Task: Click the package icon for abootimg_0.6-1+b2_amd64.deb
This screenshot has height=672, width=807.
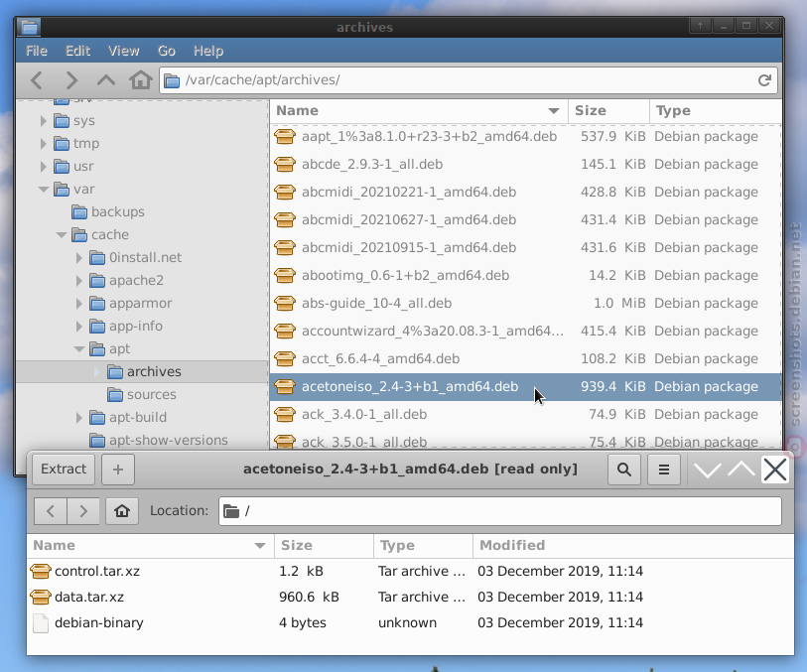Action: pyautogui.click(x=285, y=275)
